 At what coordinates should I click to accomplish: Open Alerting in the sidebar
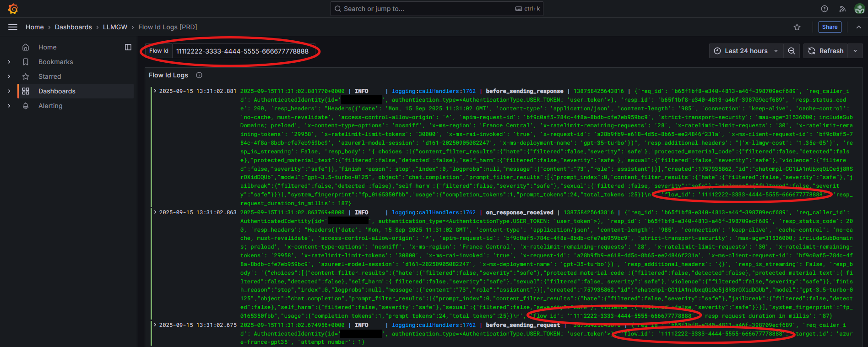[50, 106]
